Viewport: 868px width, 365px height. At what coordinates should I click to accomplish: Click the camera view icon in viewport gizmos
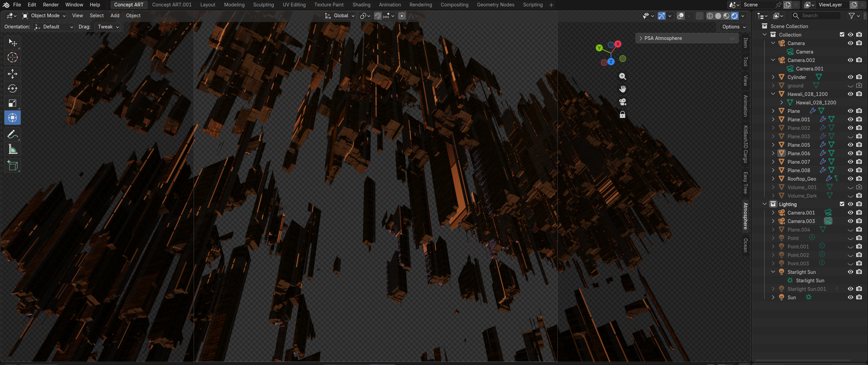click(x=623, y=102)
